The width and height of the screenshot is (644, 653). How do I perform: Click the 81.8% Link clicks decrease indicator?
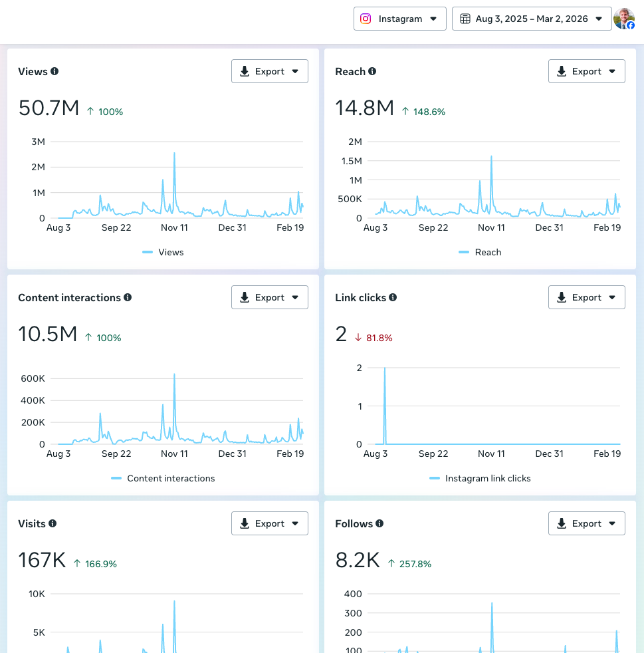click(x=374, y=338)
